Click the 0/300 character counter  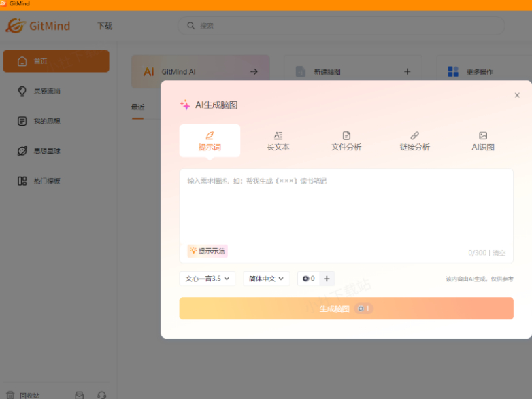tap(477, 253)
